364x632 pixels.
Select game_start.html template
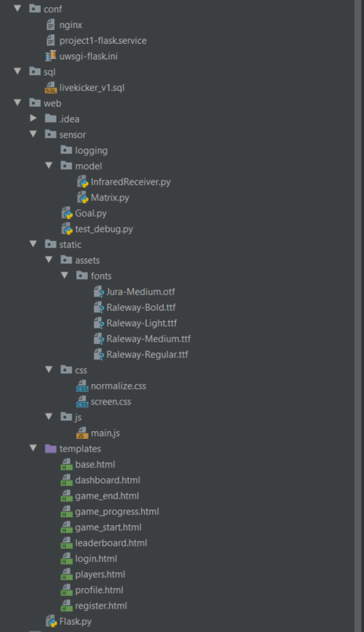(x=108, y=528)
